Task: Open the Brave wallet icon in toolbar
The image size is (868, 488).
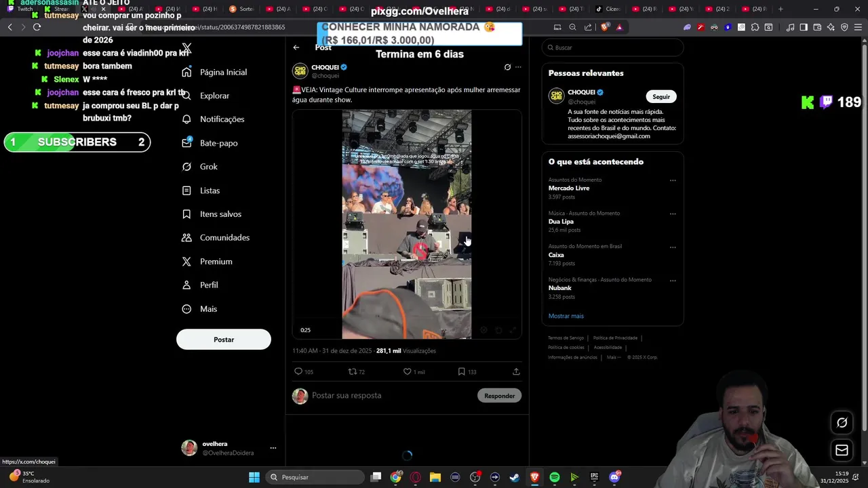Action: click(817, 27)
